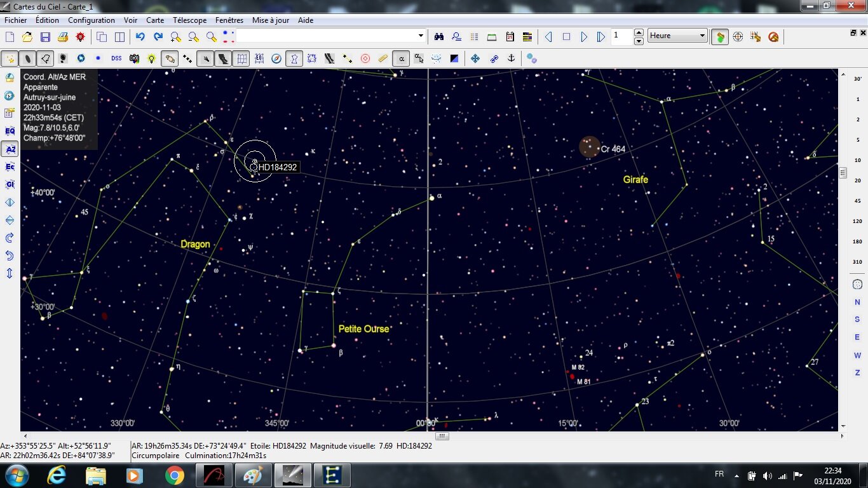Show the zenith with Z button
Screen dimensions: 868x488
(x=857, y=373)
